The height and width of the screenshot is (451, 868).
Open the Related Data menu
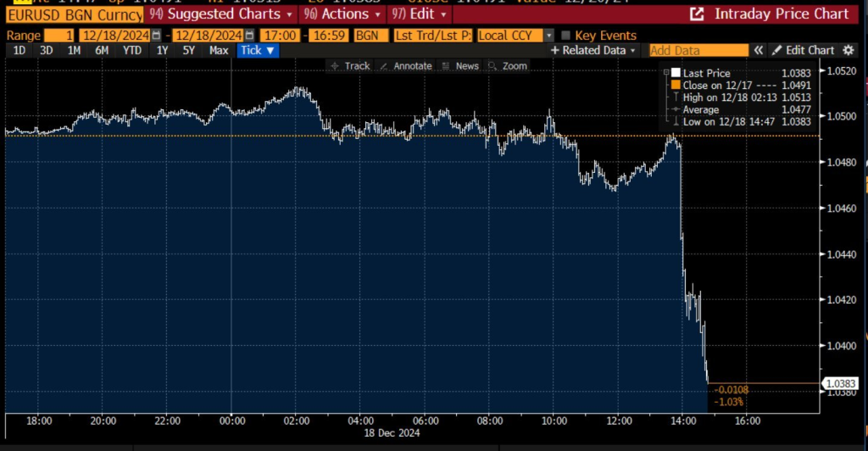tap(593, 50)
